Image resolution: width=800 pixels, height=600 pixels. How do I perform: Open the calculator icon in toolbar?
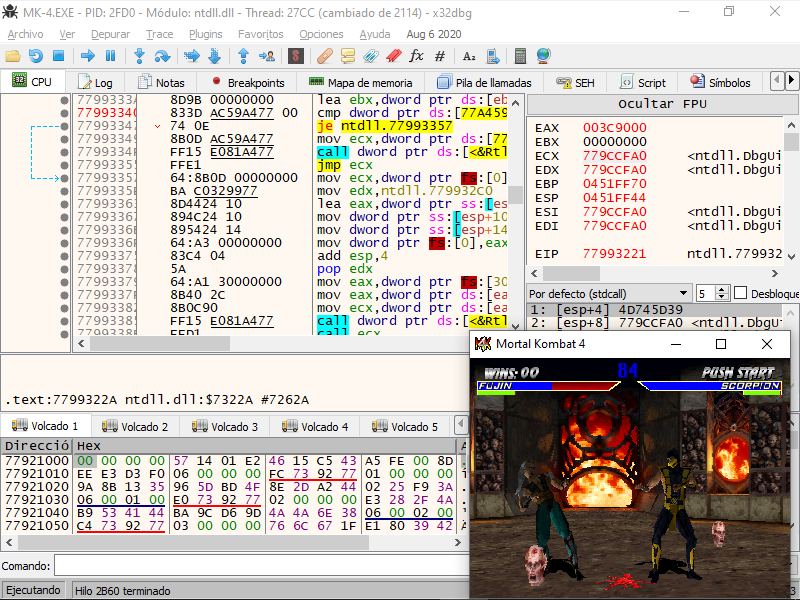[x=520, y=56]
